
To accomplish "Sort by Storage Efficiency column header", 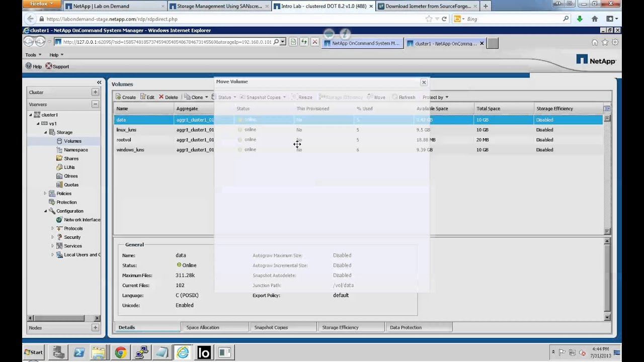I will point(568,109).
